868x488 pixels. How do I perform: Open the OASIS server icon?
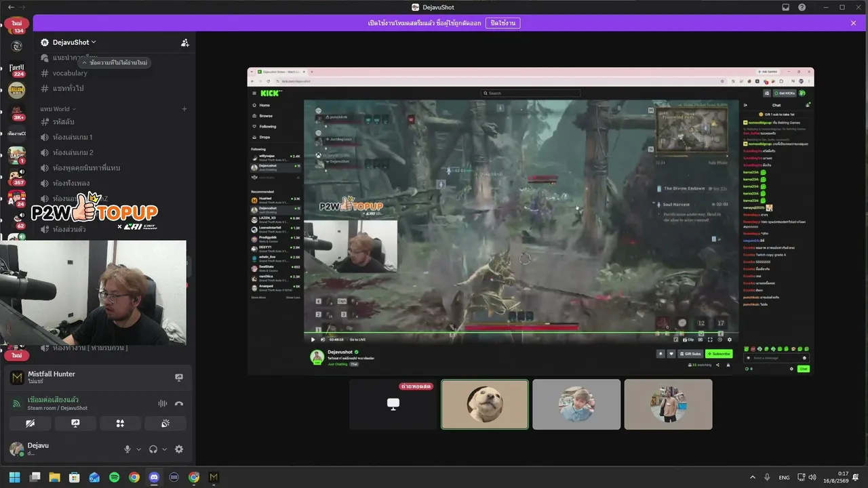17,155
